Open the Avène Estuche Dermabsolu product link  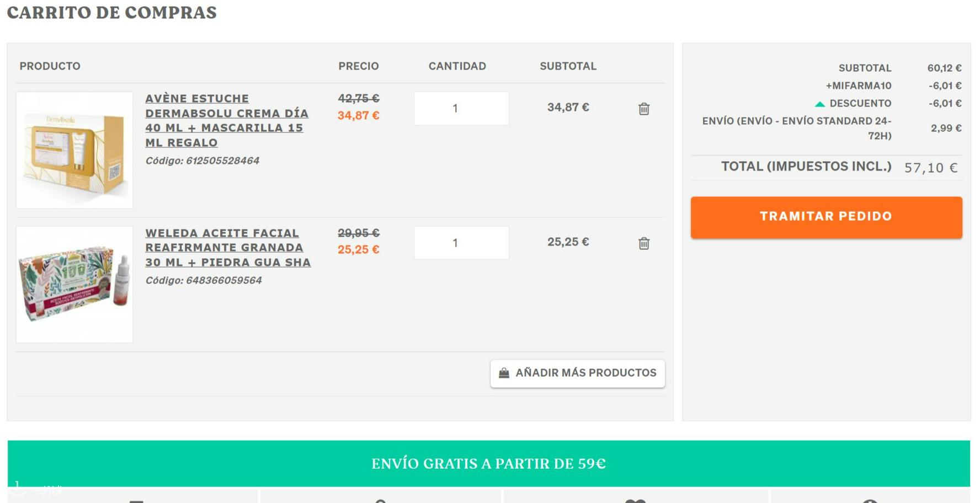click(x=227, y=120)
